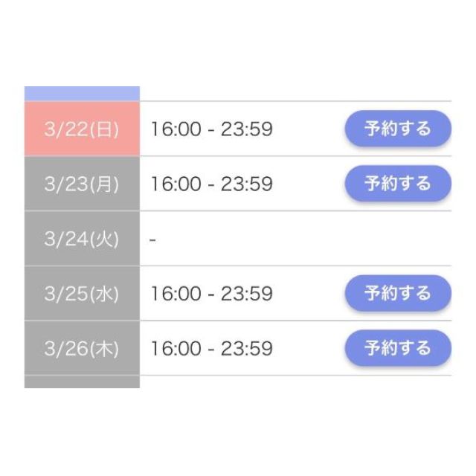Select the 3/23(月) date cell
The image size is (476, 476).
coord(82,184)
